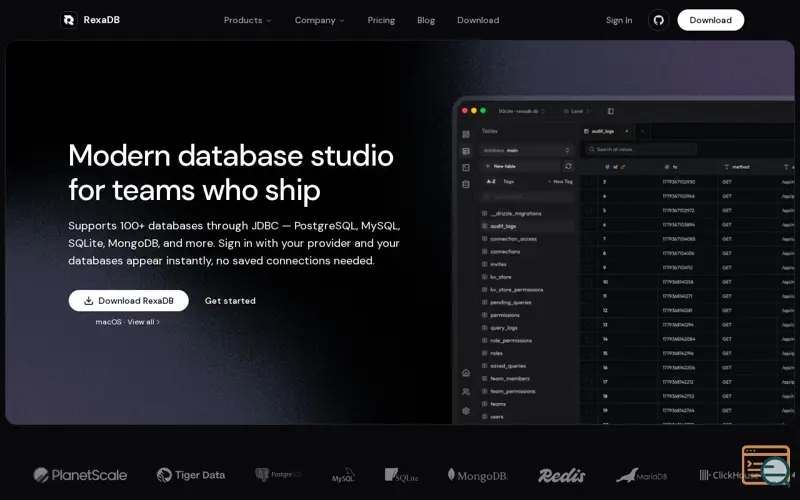Viewport: 800px width, 500px height.
Task: Open the database main selector dropdown
Action: pos(527,151)
